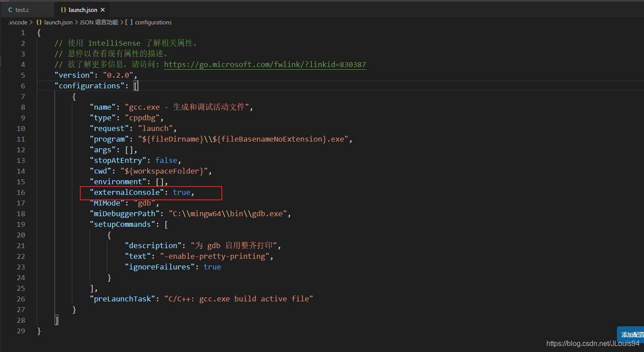Click the "${workspaceFolder}" value
The image size is (644, 352).
164,171
